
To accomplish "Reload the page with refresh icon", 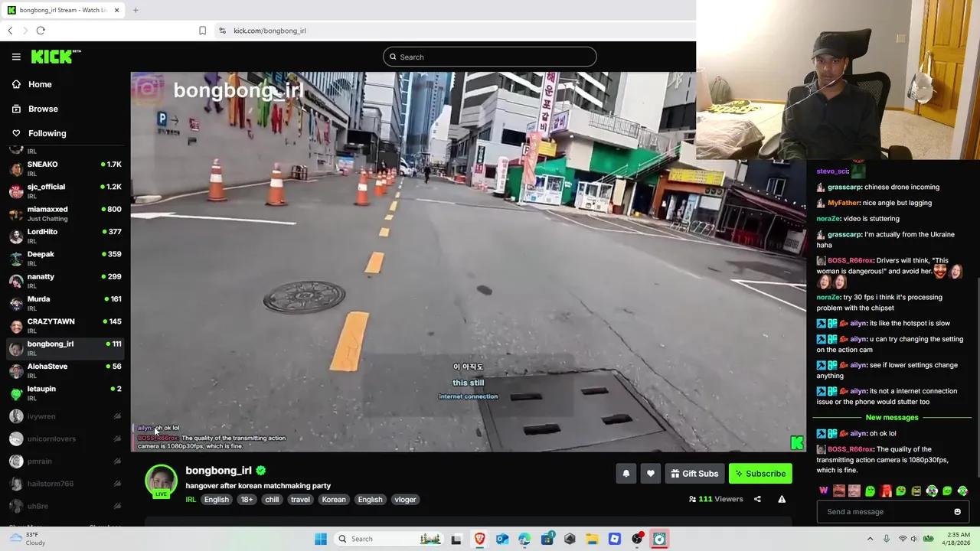I will click(41, 31).
